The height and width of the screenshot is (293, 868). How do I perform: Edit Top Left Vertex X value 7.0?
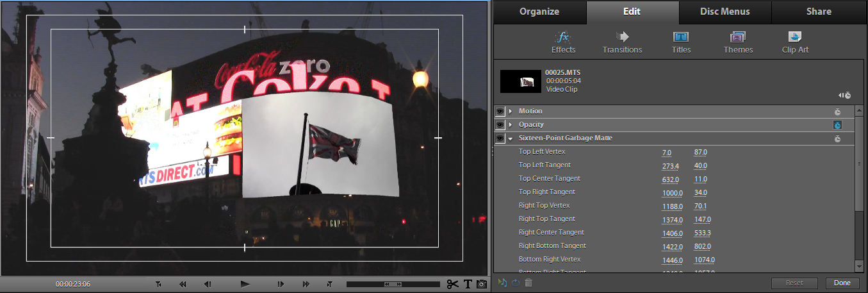click(667, 153)
